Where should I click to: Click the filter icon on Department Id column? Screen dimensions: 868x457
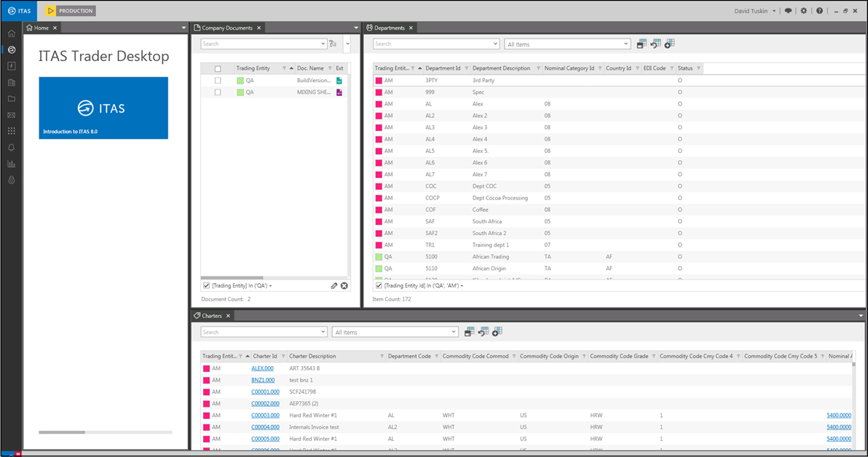coord(467,68)
